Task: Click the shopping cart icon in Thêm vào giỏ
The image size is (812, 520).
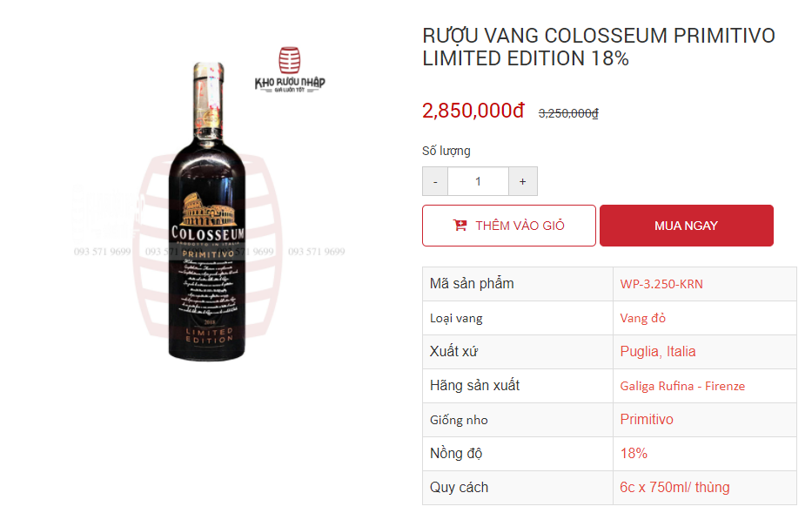Action: click(460, 225)
